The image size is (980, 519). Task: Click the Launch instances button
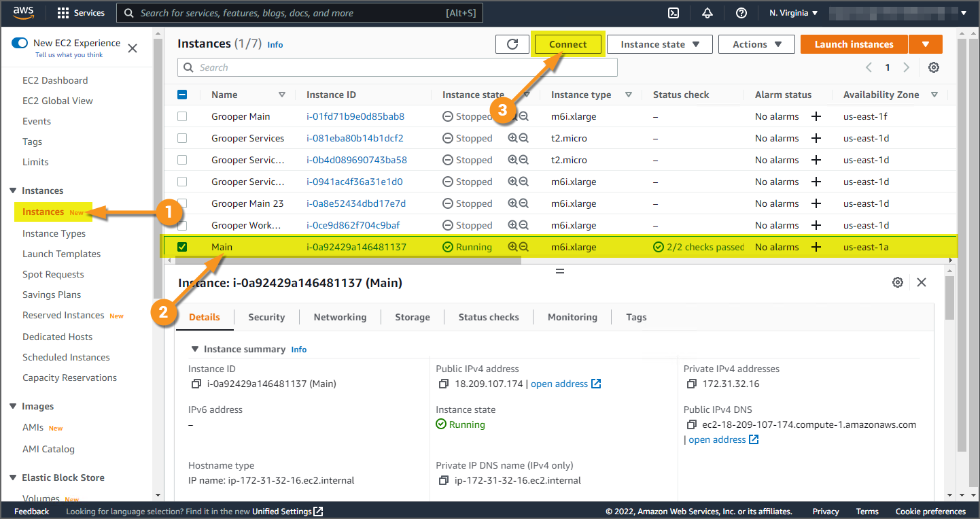tap(854, 44)
